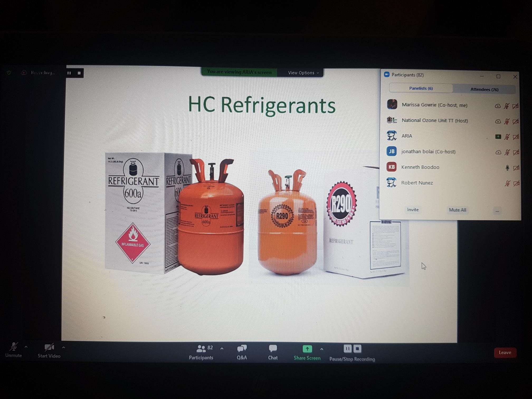Start your video camera

(49, 348)
